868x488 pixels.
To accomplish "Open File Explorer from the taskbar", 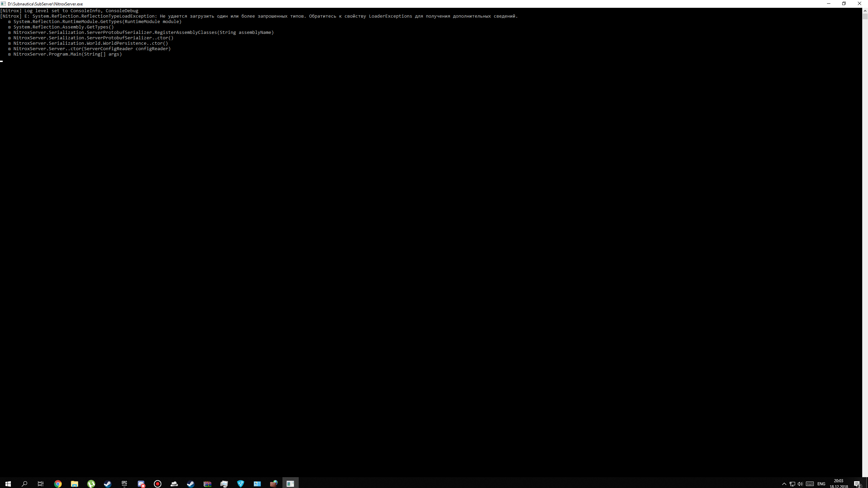I will click(74, 484).
